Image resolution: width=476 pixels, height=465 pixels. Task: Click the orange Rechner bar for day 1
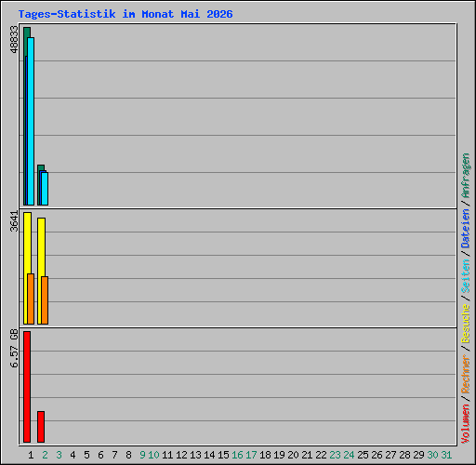pyautogui.click(x=31, y=299)
